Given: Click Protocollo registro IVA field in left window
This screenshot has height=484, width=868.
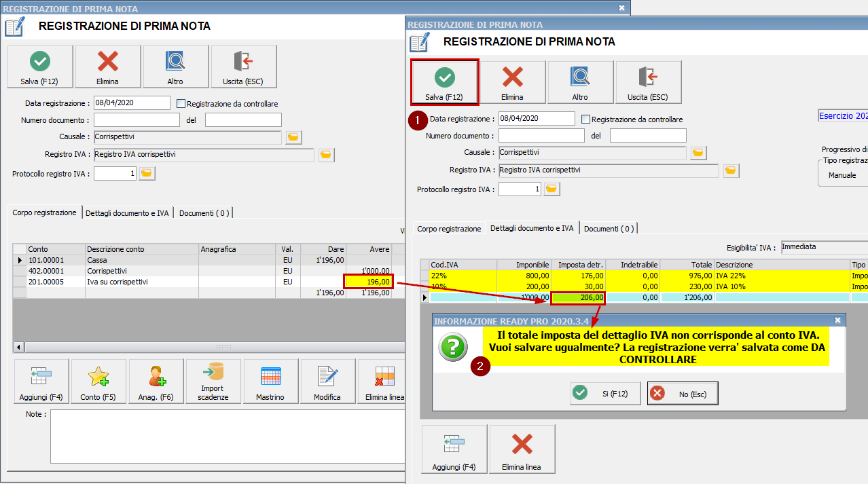Looking at the screenshot, I should pyautogui.click(x=115, y=174).
